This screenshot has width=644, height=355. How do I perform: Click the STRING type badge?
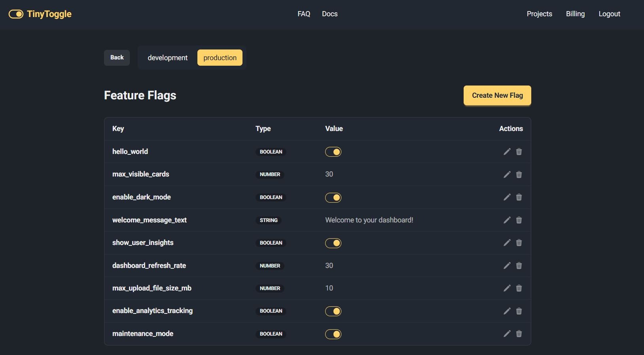coord(269,220)
